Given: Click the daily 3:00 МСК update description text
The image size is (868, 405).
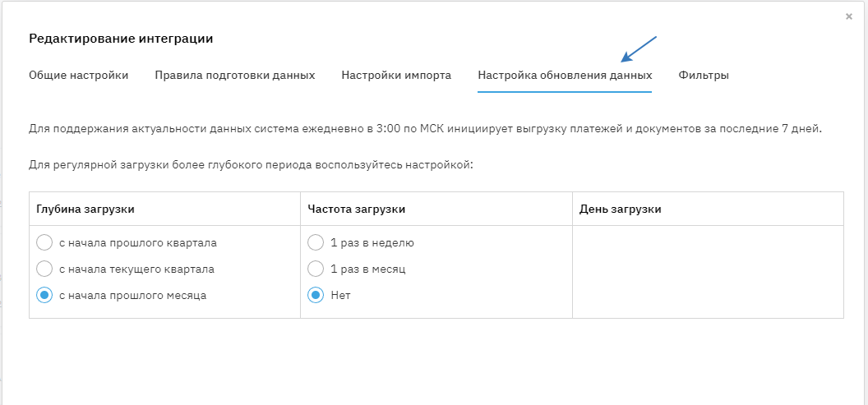Looking at the screenshot, I should (x=425, y=129).
